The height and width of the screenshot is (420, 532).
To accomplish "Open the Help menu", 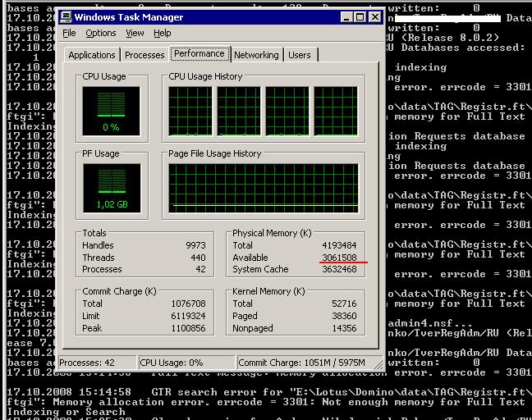I will pyautogui.click(x=163, y=33).
